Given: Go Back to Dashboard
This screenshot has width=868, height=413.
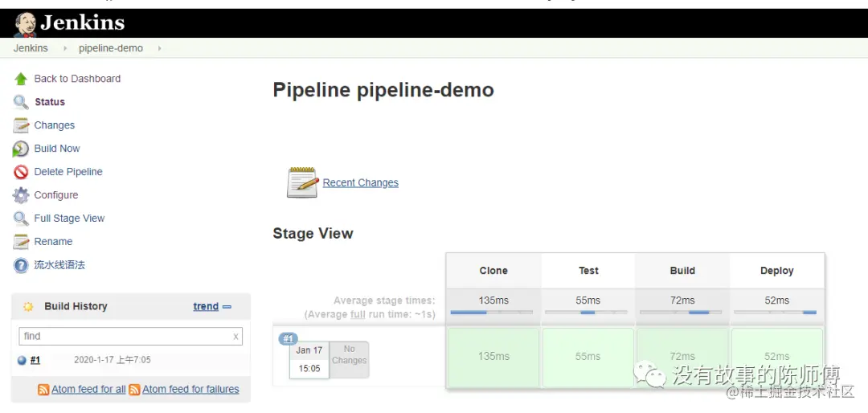Looking at the screenshot, I should 77,79.
